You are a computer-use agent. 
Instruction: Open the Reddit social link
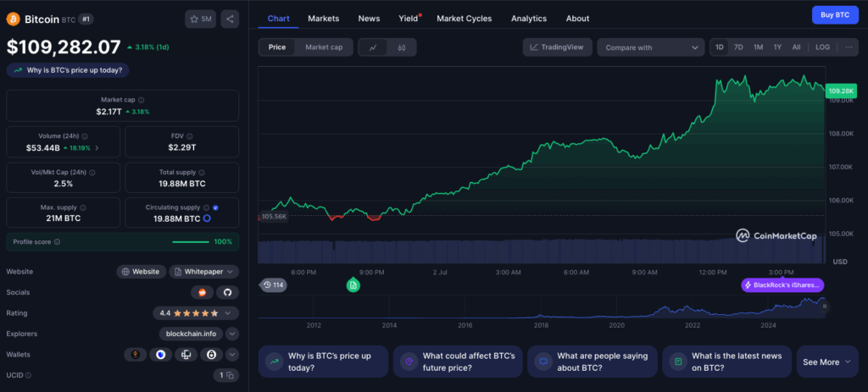coord(202,292)
